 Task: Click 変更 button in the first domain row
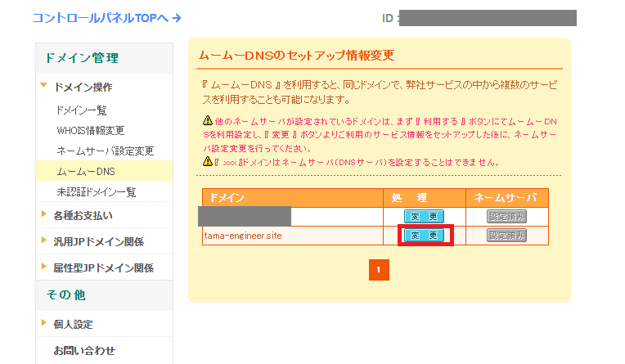[x=425, y=216]
